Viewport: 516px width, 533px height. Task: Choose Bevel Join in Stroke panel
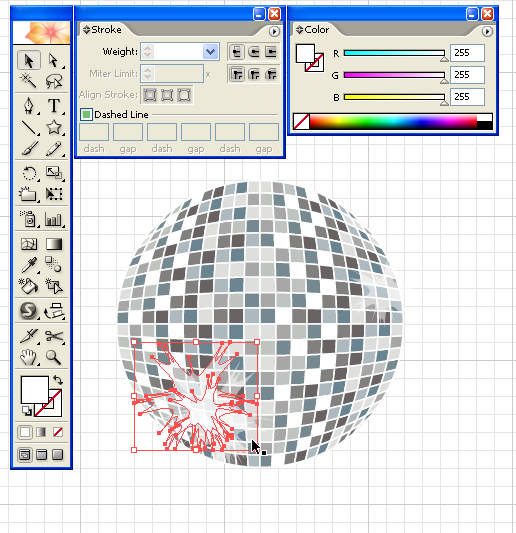271,74
